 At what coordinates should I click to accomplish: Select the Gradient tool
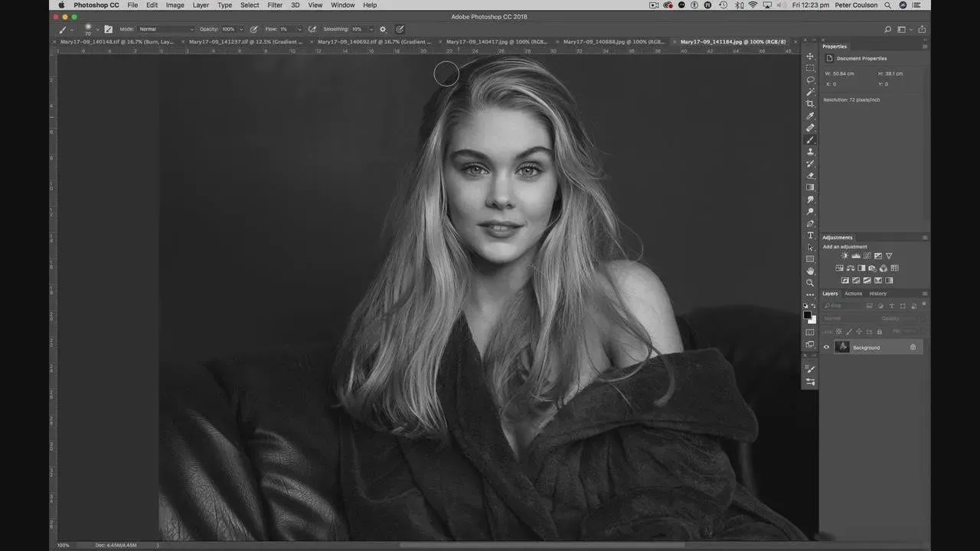pyautogui.click(x=810, y=187)
